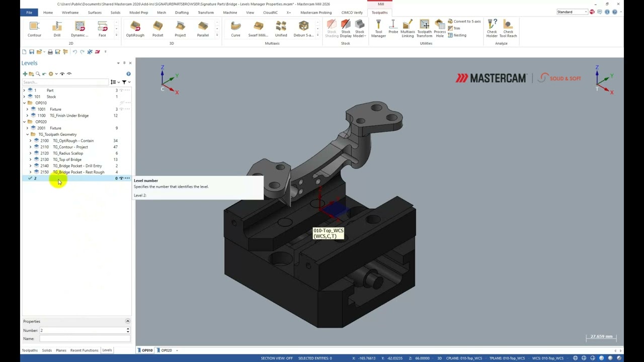Open the Process Hole utility
Screen dimensions: 644x362
coord(440,29)
